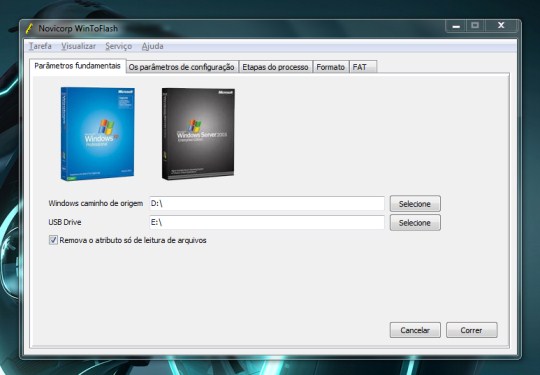Minimize the WinToFlash window
This screenshot has width=540, height=375.
click(456, 26)
